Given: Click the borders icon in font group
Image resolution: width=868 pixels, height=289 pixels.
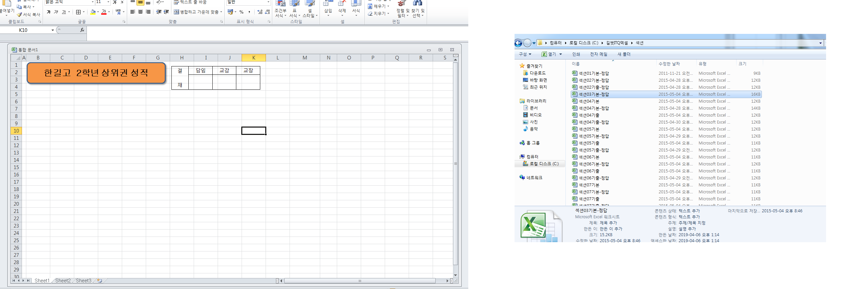Looking at the screenshot, I should [78, 12].
